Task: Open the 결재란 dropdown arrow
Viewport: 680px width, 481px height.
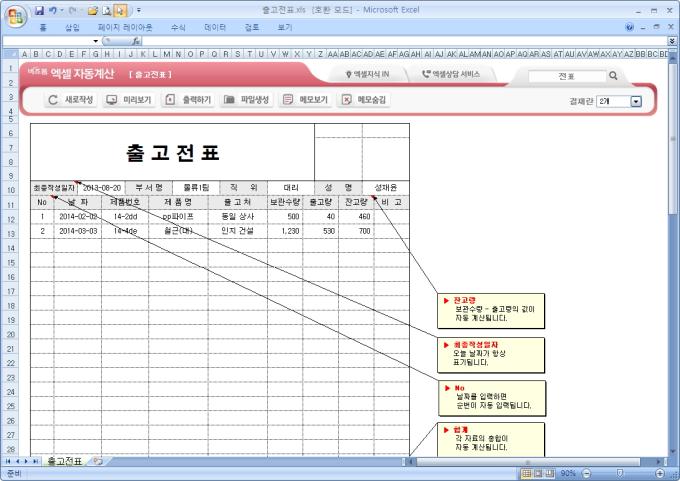Action: click(x=636, y=101)
